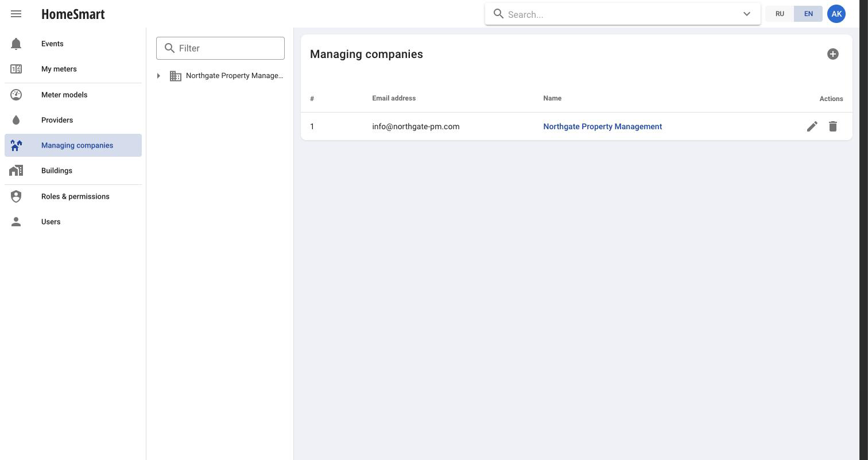868x460 pixels.
Task: Open the hamburger navigation menu
Action: (16, 14)
